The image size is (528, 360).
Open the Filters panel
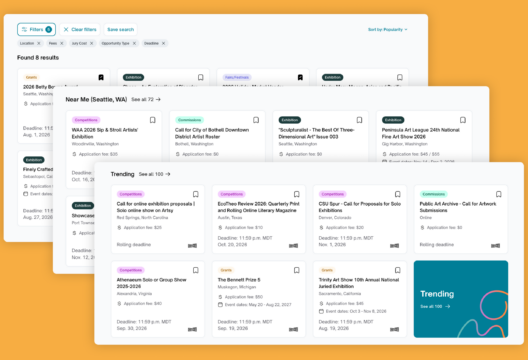click(x=36, y=30)
